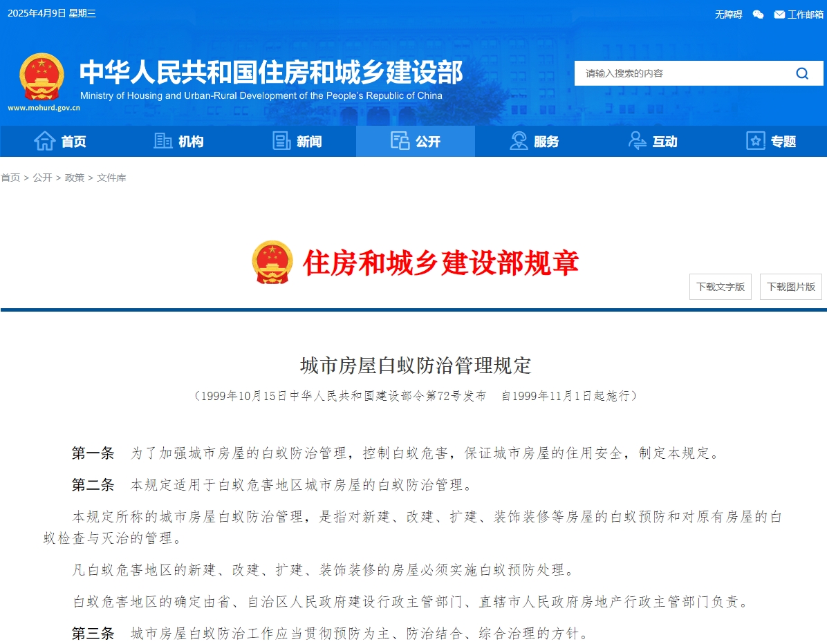Focus the 请输入搜索的内容 search field
The width and height of the screenshot is (827, 644).
(x=681, y=73)
